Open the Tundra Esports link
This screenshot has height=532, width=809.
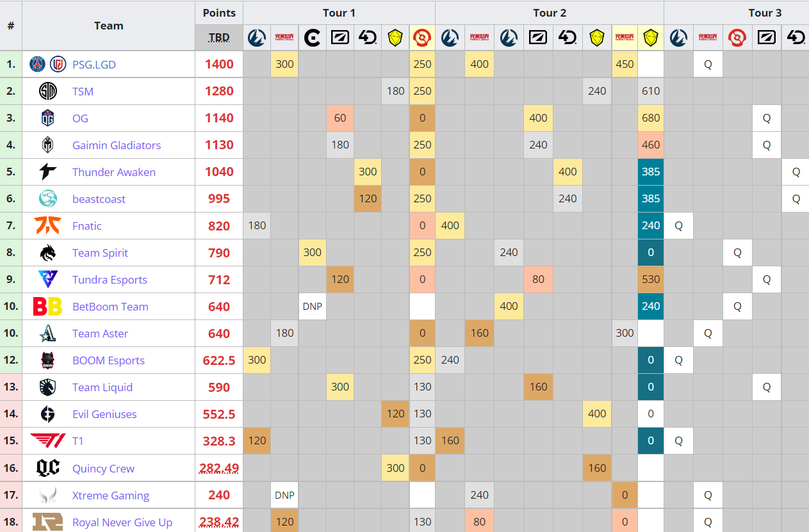[110, 280]
